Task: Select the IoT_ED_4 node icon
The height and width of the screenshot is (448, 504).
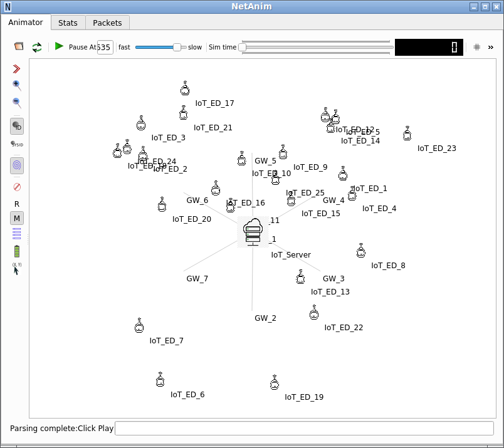Action: (352, 193)
